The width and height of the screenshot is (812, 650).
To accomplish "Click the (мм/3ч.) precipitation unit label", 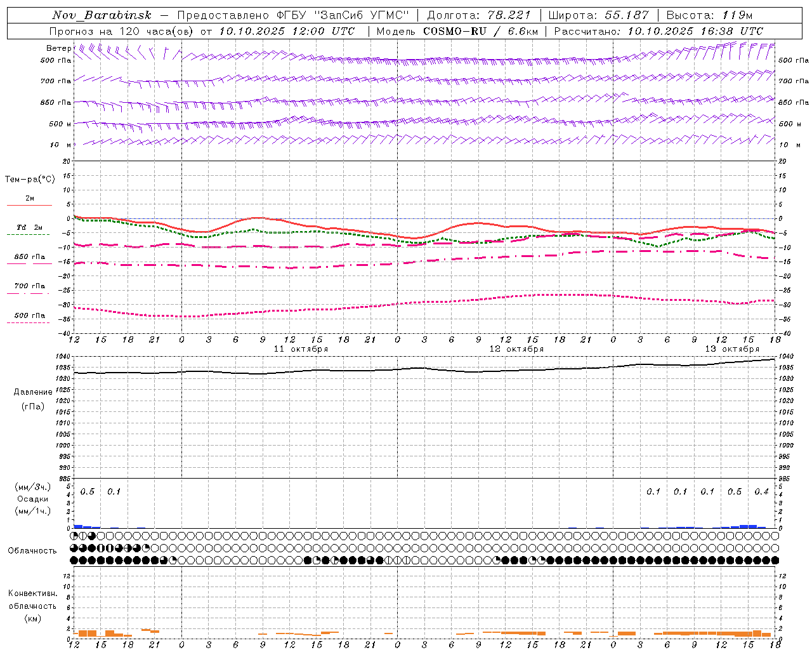I will click(33, 487).
